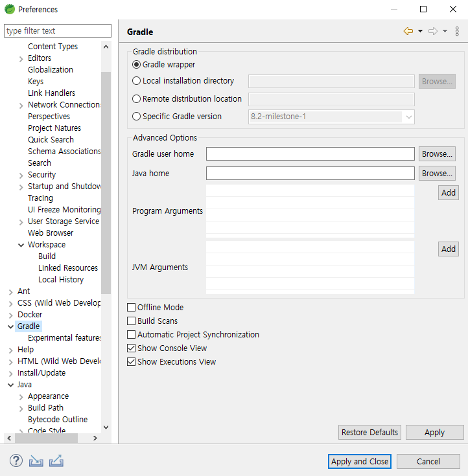
Task: Expand the Appearance node under Java
Action: click(21, 397)
